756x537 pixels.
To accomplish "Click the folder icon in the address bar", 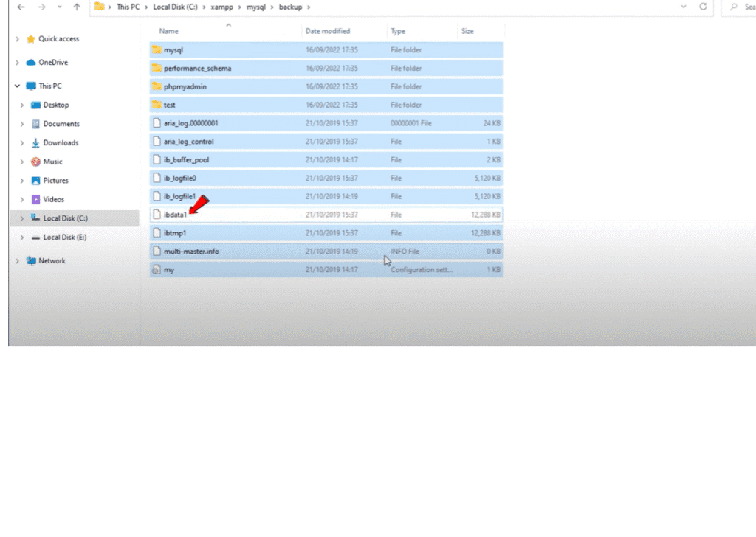I will point(100,6).
